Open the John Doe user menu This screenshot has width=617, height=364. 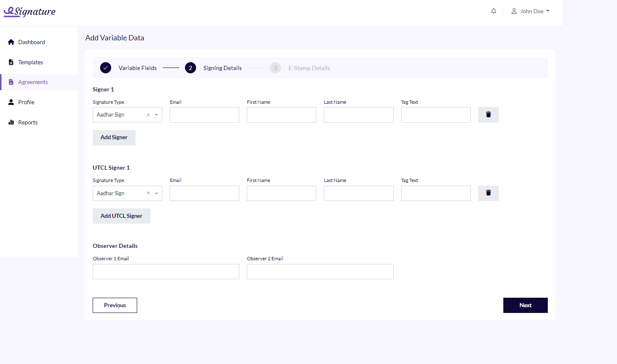tap(531, 11)
